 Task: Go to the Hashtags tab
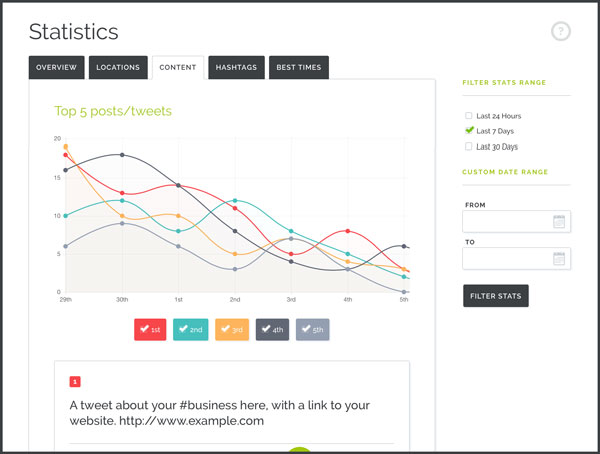(x=236, y=68)
